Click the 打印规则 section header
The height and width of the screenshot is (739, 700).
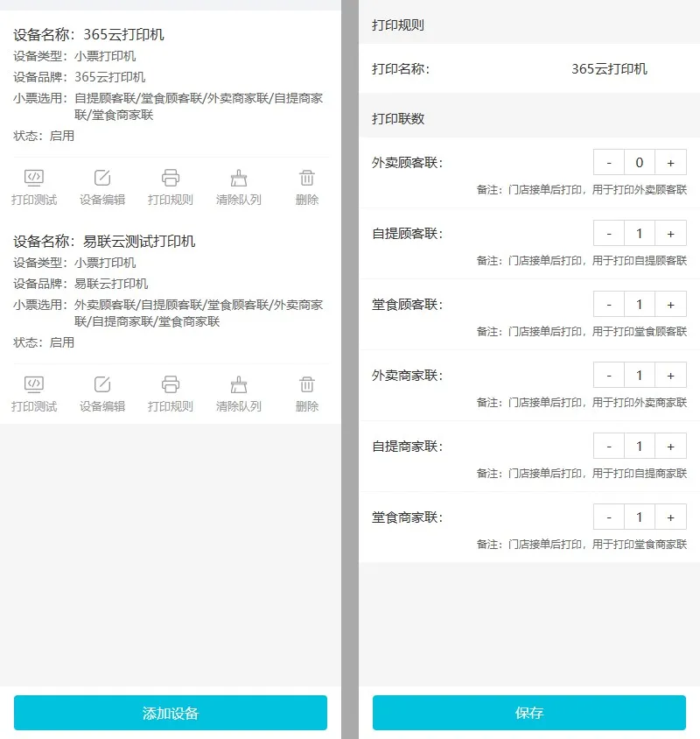point(398,25)
